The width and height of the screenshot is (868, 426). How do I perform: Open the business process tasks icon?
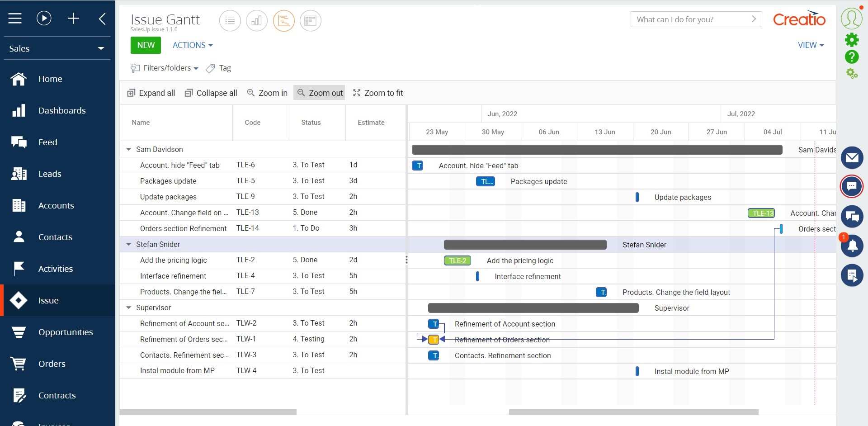[852, 275]
